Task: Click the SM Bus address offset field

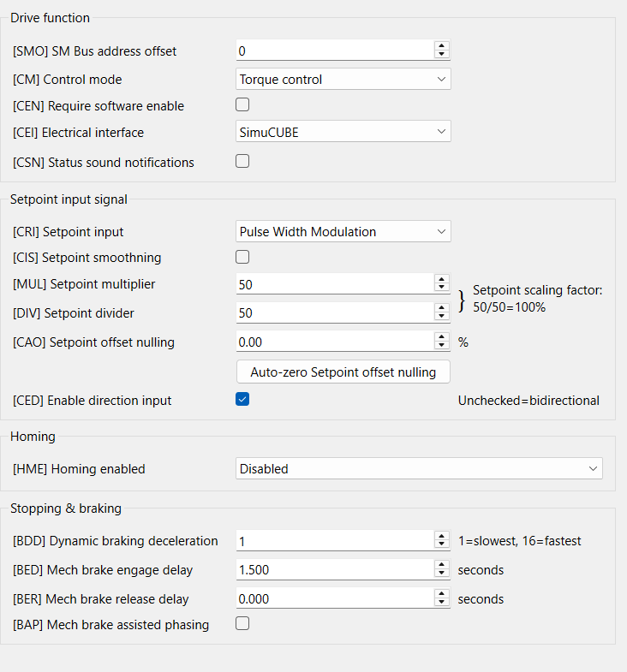Action: pos(334,51)
